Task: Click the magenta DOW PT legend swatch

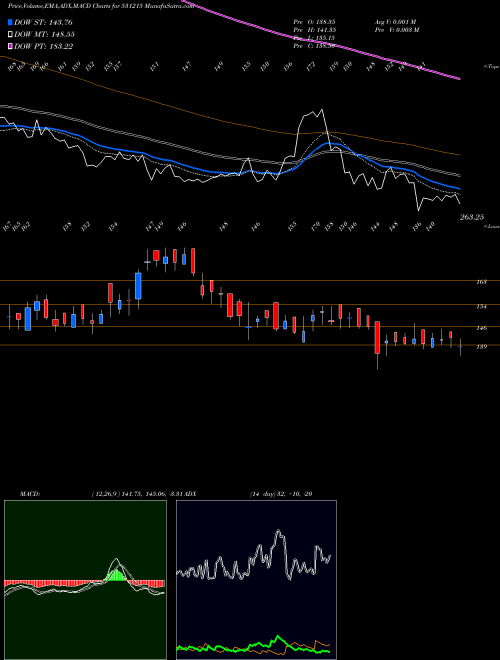Action: point(11,46)
